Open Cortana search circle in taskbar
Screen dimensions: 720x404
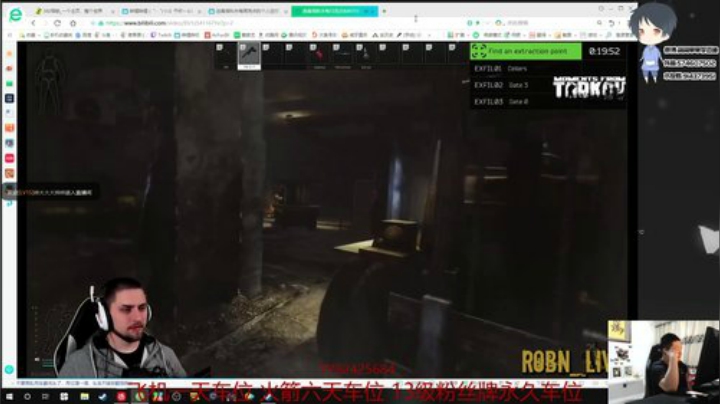(x=28, y=397)
